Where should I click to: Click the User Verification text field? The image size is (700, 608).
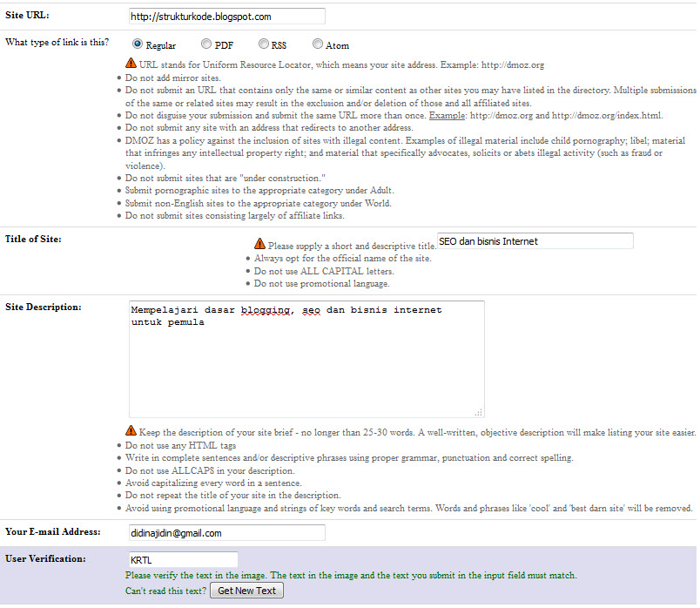coord(183,560)
